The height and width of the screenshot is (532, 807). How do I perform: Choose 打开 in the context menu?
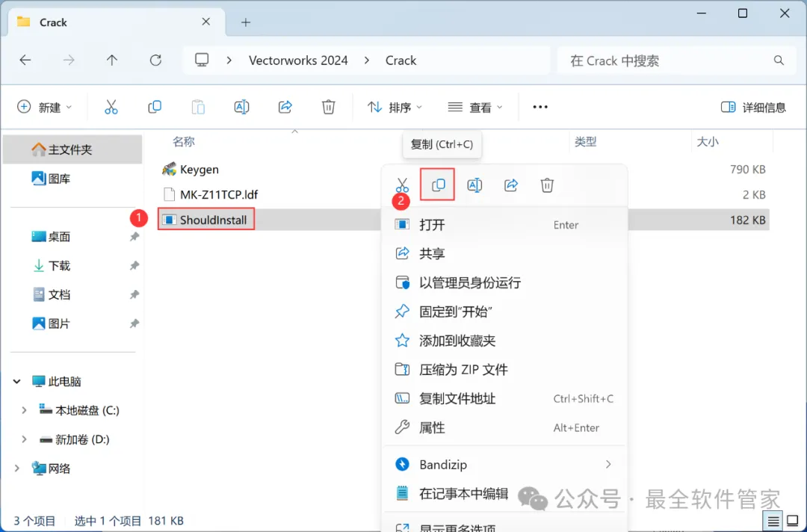point(504,225)
